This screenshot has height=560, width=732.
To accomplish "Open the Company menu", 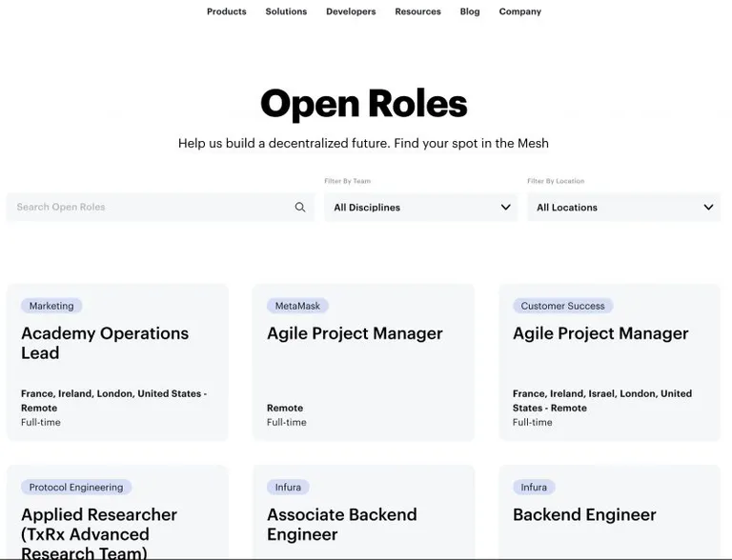I will [x=520, y=11].
